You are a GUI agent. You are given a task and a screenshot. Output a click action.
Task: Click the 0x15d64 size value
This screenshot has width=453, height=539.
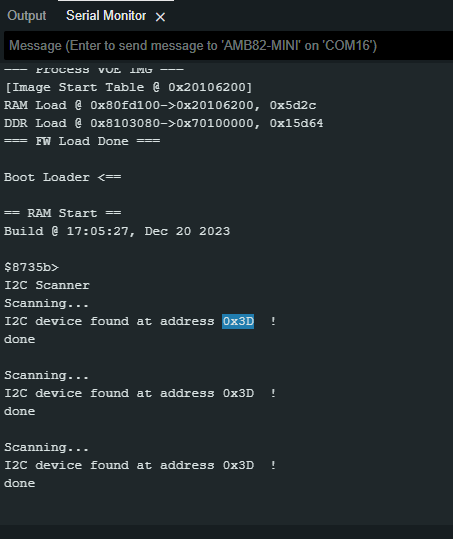[296, 123]
